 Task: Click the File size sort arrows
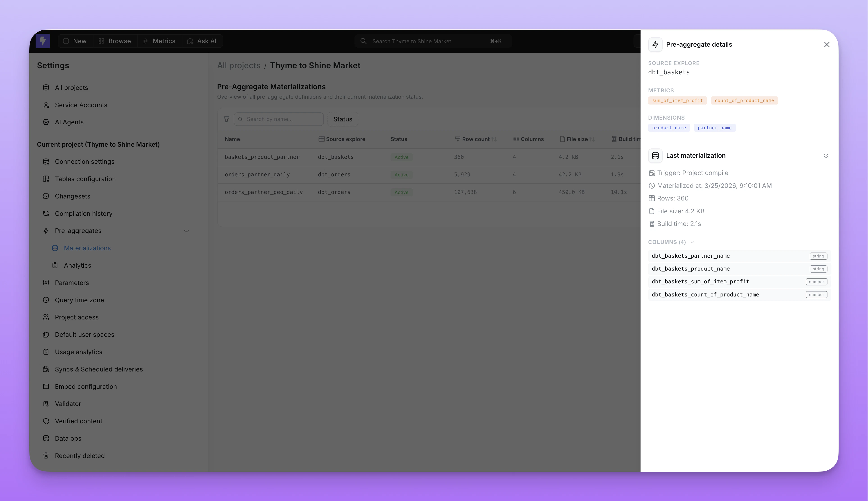[592, 139]
